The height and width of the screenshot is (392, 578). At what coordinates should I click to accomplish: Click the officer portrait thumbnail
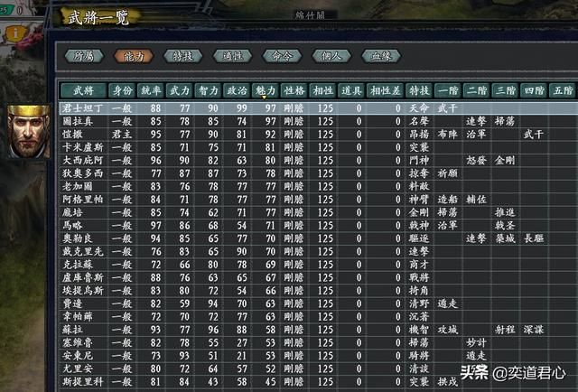[28, 132]
